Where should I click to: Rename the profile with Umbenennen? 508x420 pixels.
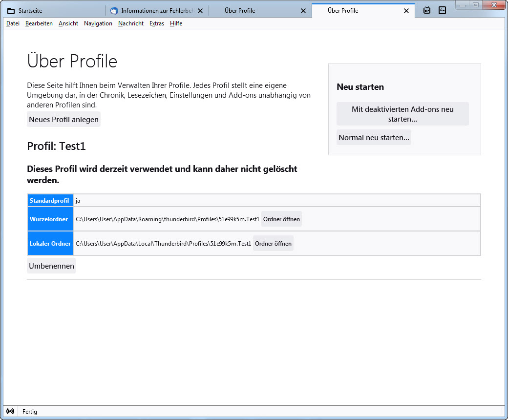pos(51,266)
